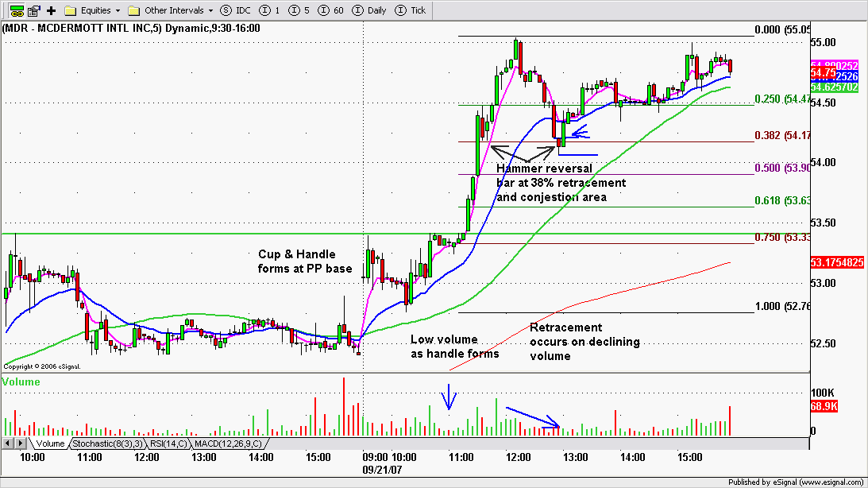Click the 0.382 Fibonacci level label

click(x=782, y=135)
